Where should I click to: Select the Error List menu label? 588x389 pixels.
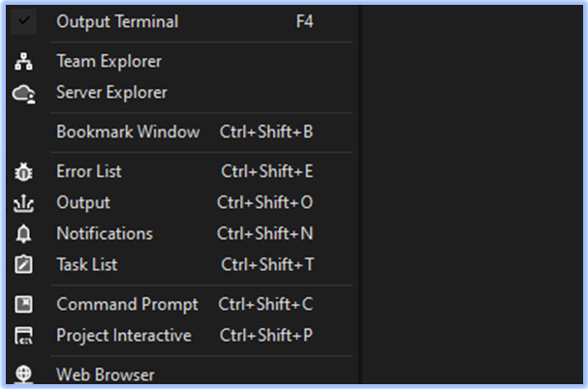89,172
